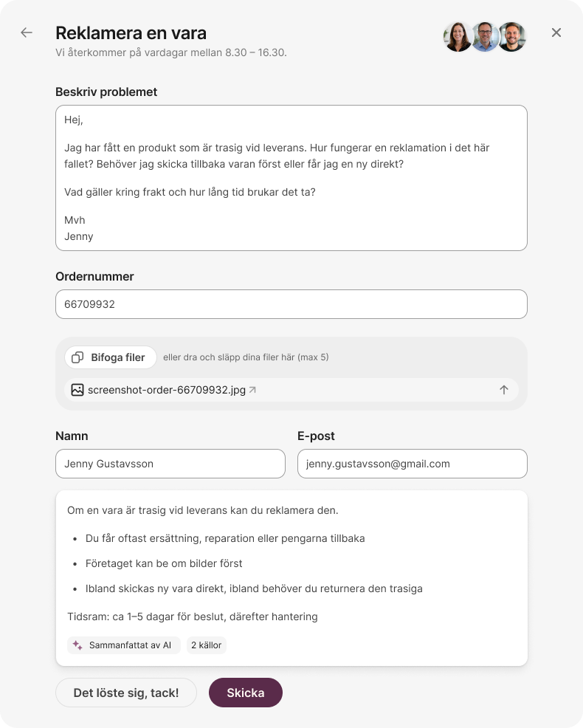The image size is (583, 728).
Task: Click the Namn input field
Action: click(170, 464)
